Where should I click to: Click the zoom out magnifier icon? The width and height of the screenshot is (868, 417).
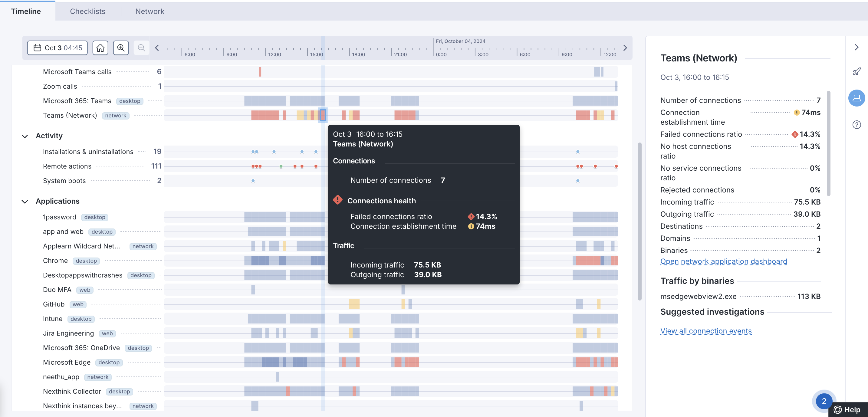point(141,48)
